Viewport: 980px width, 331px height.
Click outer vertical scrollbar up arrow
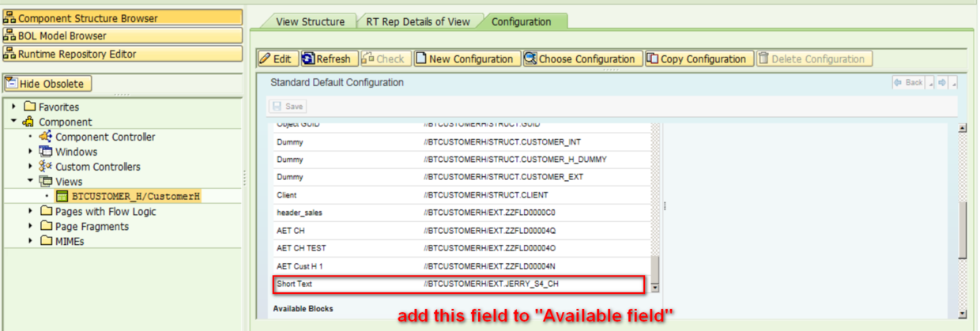963,127
